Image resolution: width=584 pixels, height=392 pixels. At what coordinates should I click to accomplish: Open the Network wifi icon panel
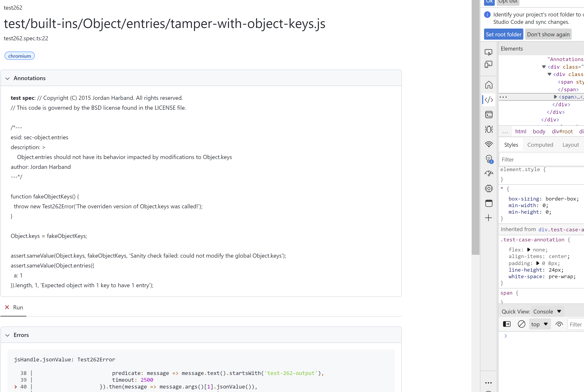tap(489, 144)
